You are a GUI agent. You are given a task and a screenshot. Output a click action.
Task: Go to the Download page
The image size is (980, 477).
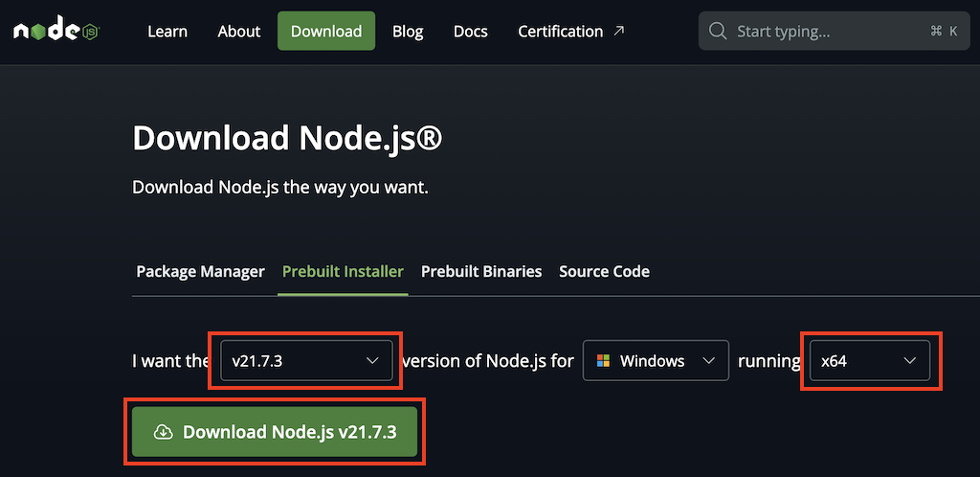pyautogui.click(x=326, y=31)
